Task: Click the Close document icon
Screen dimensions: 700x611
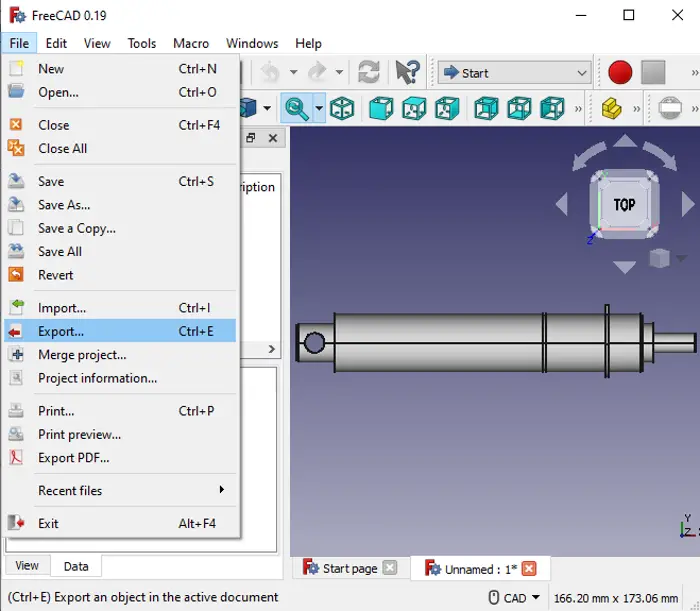Action: (16, 125)
